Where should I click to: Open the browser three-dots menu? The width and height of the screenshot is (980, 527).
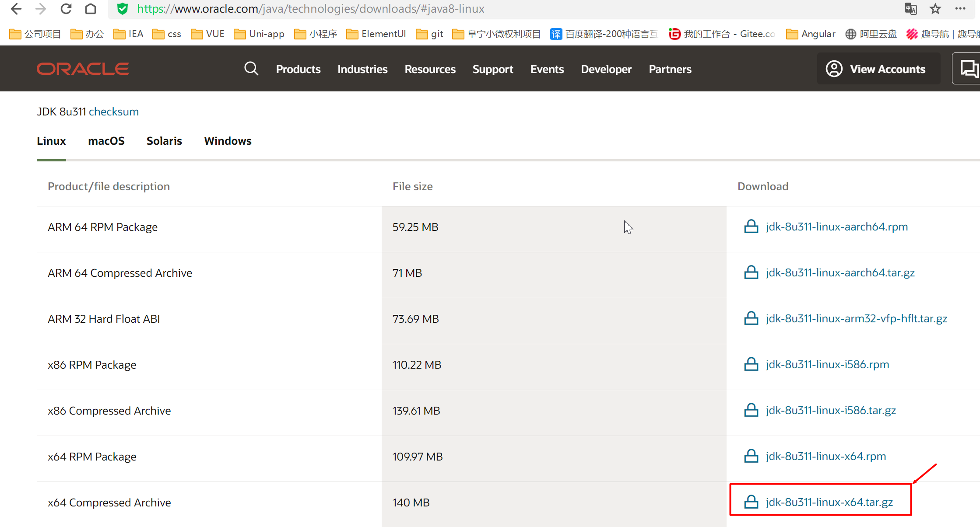960,9
